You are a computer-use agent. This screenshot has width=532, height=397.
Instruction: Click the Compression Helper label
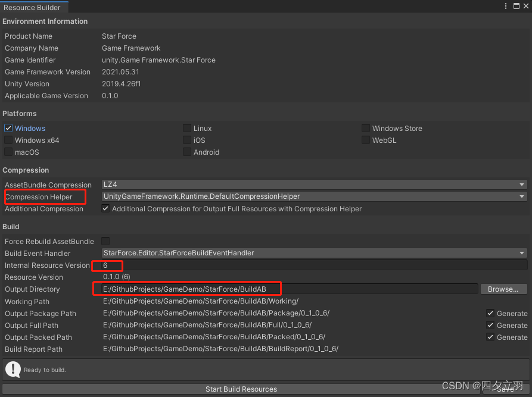tap(38, 197)
